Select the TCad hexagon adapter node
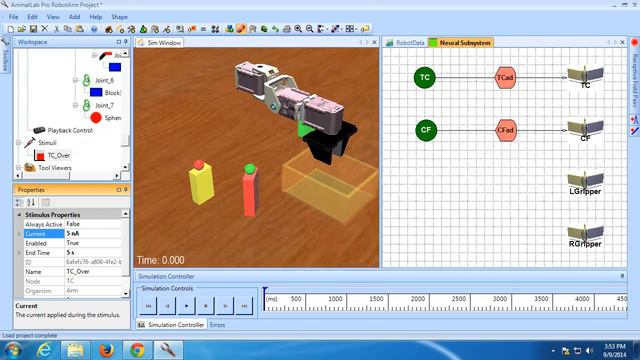This screenshot has height=360, width=640. pos(505,78)
